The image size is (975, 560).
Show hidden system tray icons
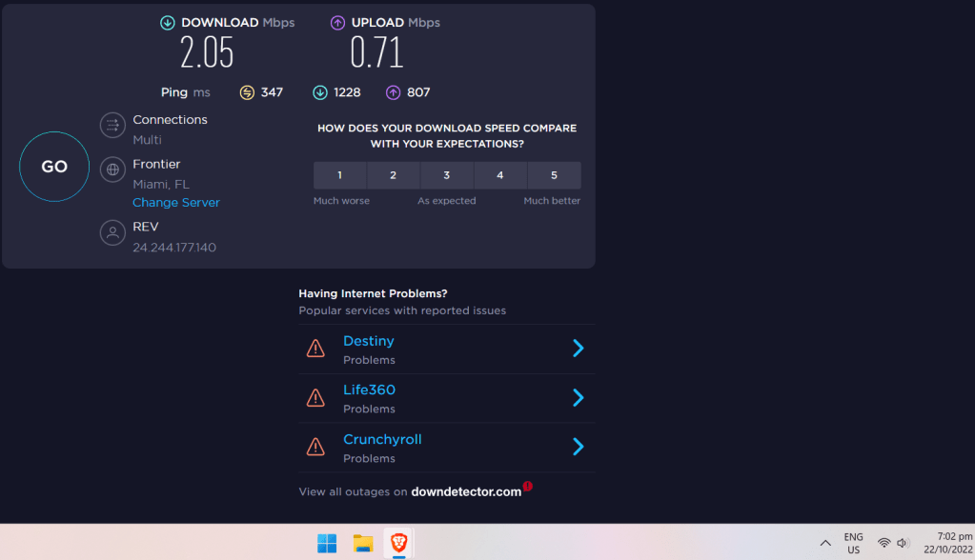tap(825, 543)
